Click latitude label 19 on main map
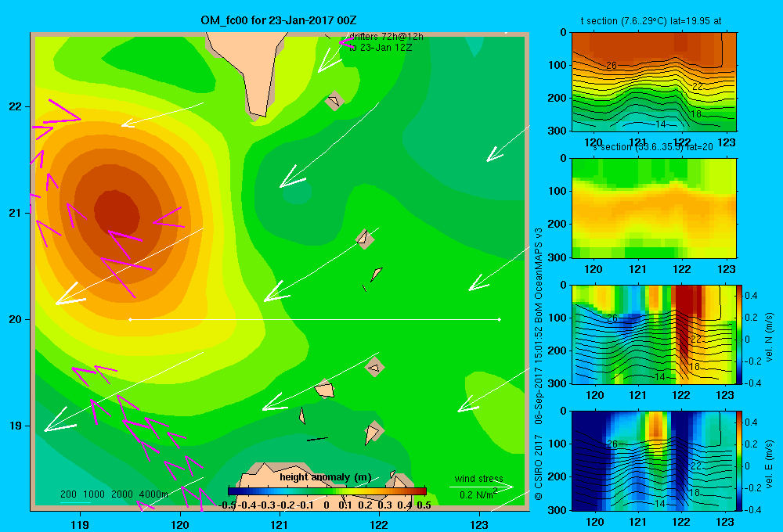The width and height of the screenshot is (783, 532). (16, 426)
